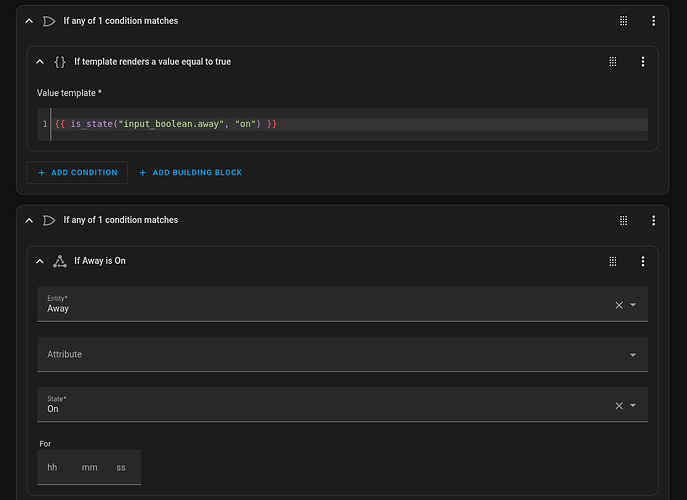Open three-dot menu of first 'If any' block
Image resolution: width=687 pixels, height=500 pixels.
[x=653, y=21]
